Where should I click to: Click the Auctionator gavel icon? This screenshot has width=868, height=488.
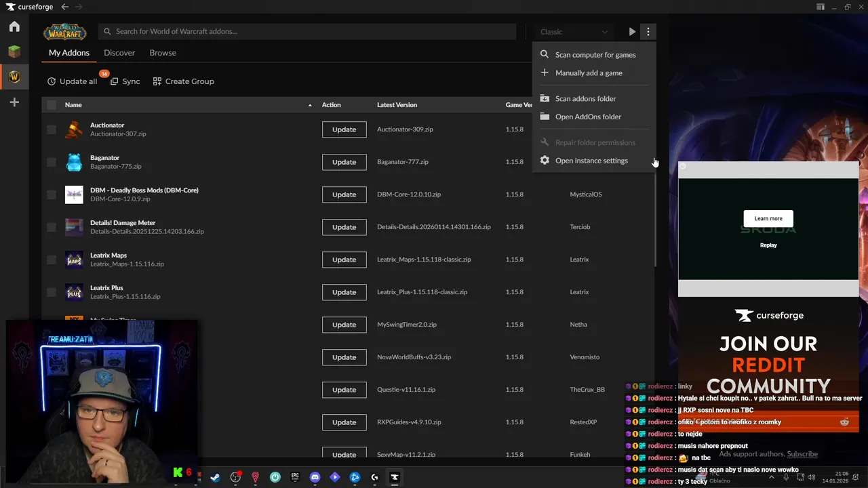pos(74,129)
